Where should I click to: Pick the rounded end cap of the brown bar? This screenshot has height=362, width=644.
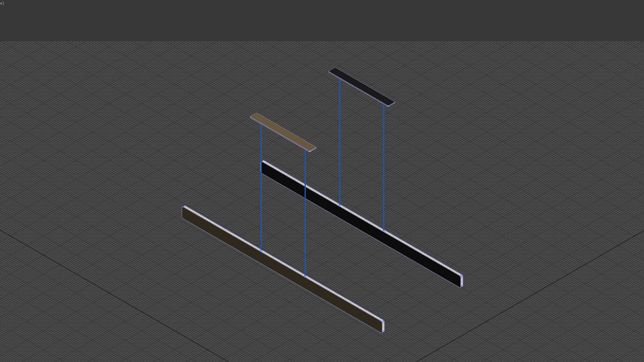[x=383, y=326]
